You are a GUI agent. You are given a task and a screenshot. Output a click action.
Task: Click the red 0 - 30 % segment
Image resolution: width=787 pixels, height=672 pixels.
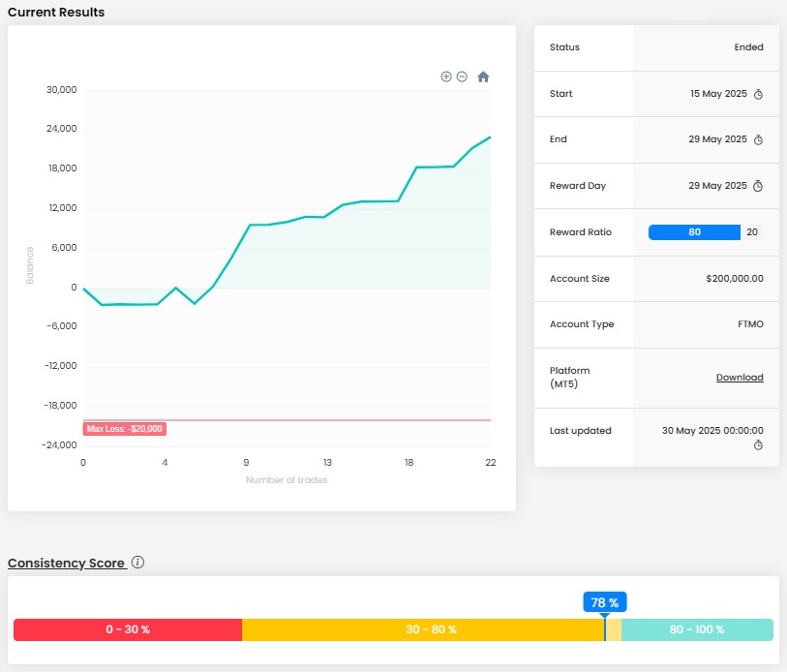pos(128,629)
